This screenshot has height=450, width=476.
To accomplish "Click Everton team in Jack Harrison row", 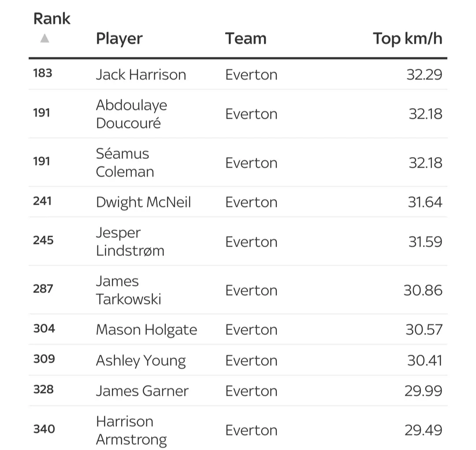I will 251,75.
